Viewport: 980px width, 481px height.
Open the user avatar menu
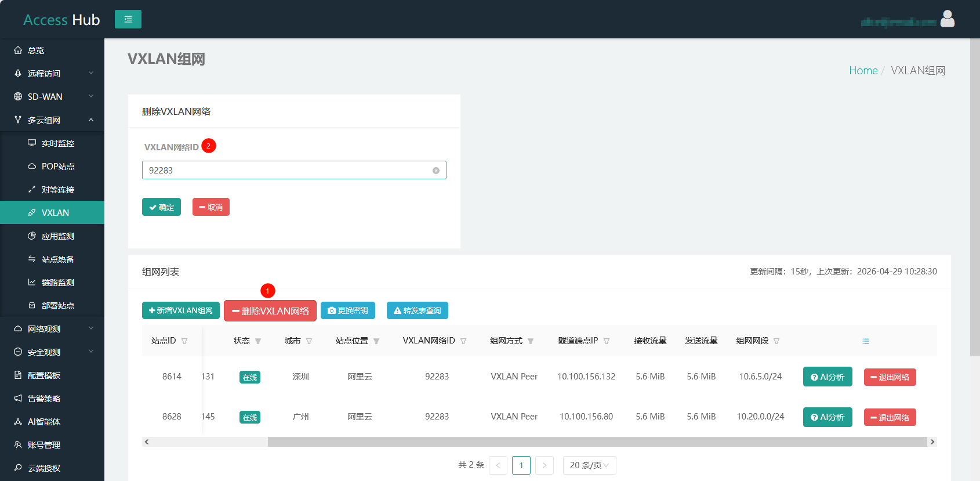pos(948,19)
